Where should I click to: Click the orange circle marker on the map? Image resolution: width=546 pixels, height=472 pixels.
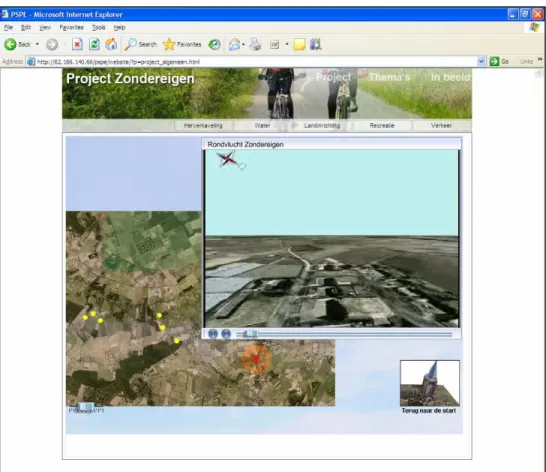[x=256, y=359]
